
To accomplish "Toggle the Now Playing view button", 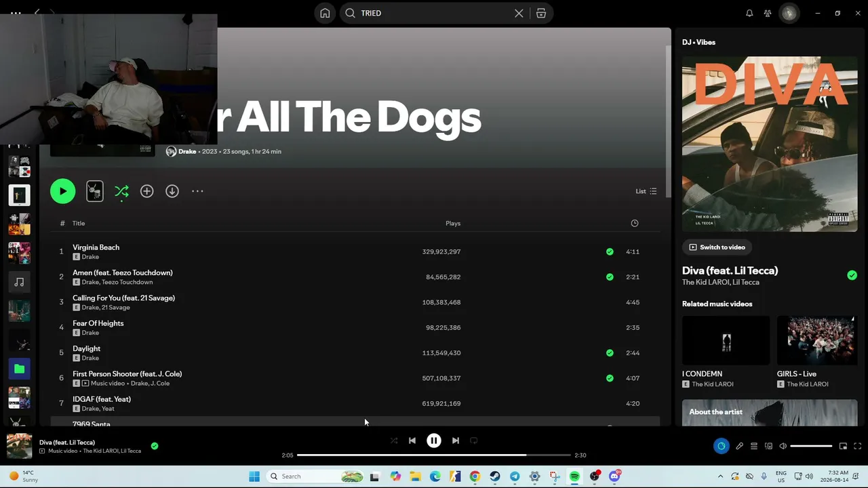I will [721, 446].
